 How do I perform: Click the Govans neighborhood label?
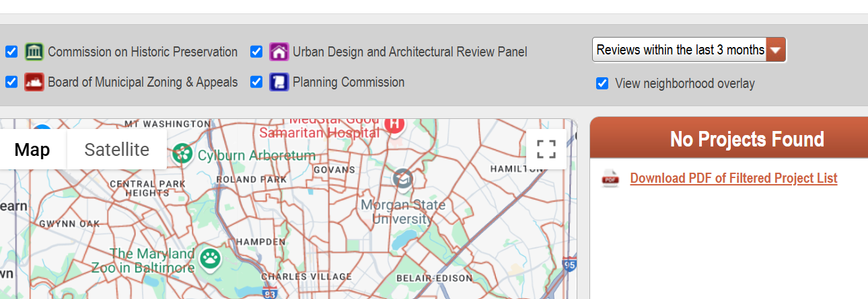pos(334,170)
